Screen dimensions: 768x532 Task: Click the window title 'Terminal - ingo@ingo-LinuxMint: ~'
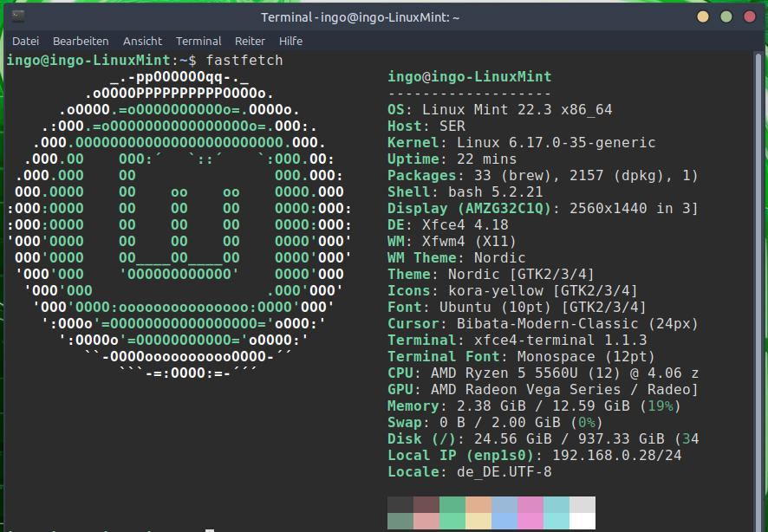360,17
